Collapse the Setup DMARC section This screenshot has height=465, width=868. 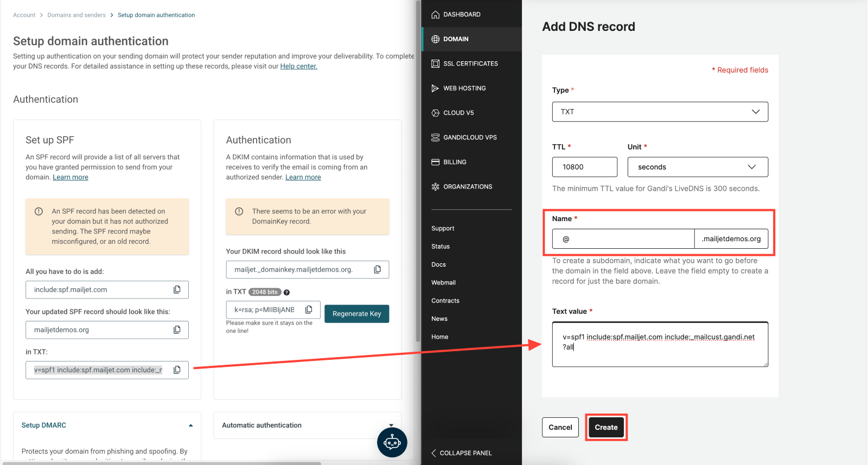pyautogui.click(x=190, y=425)
